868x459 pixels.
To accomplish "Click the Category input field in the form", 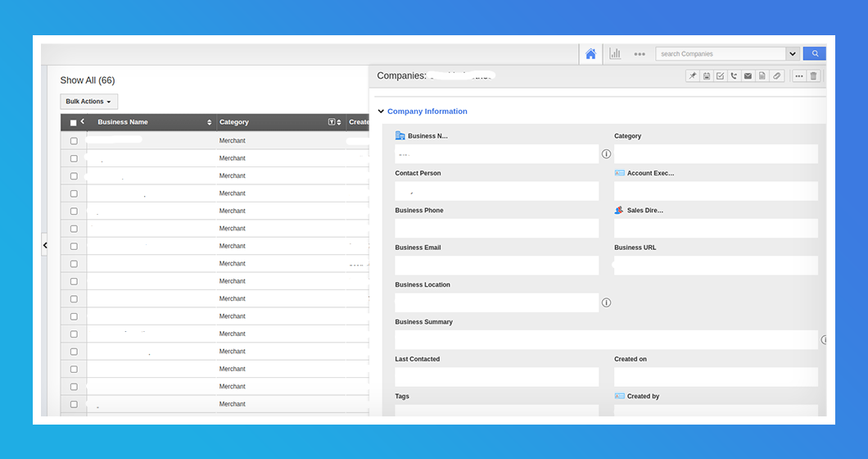I will pyautogui.click(x=716, y=154).
